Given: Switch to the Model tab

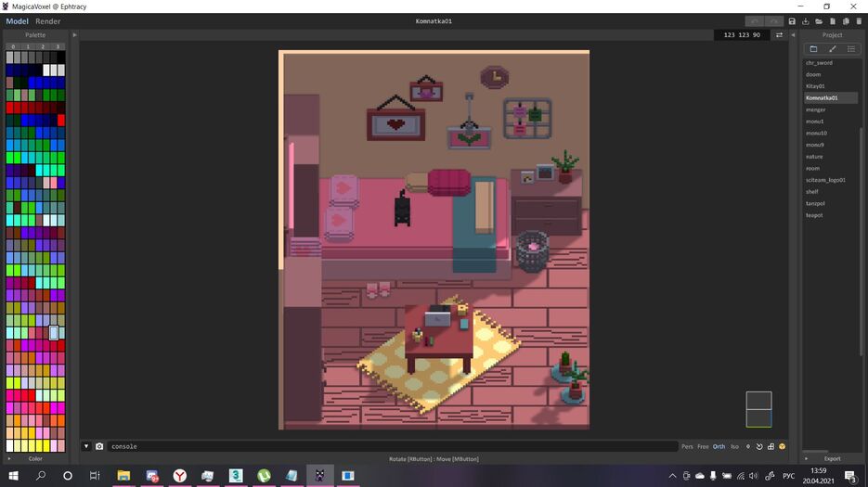Looking at the screenshot, I should 17,21.
